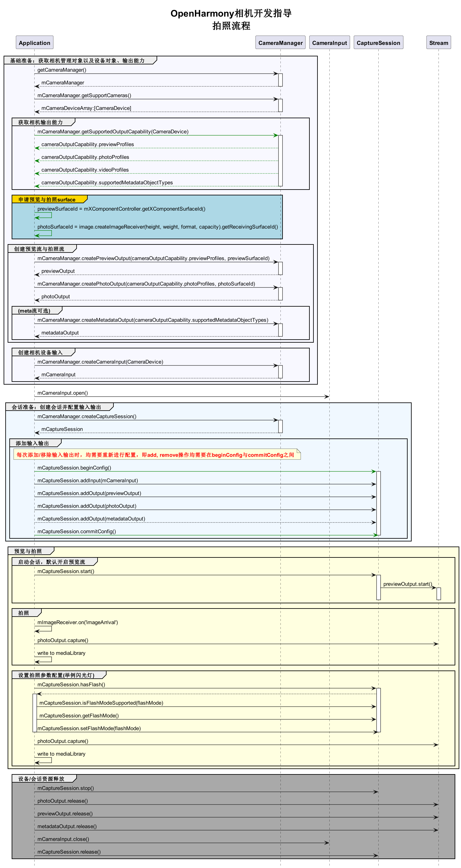Click 'mCaptureSession.isFlashModeSupported(flashMode)' message
Image resolution: width=461 pixels, height=868 pixels.
(101, 703)
